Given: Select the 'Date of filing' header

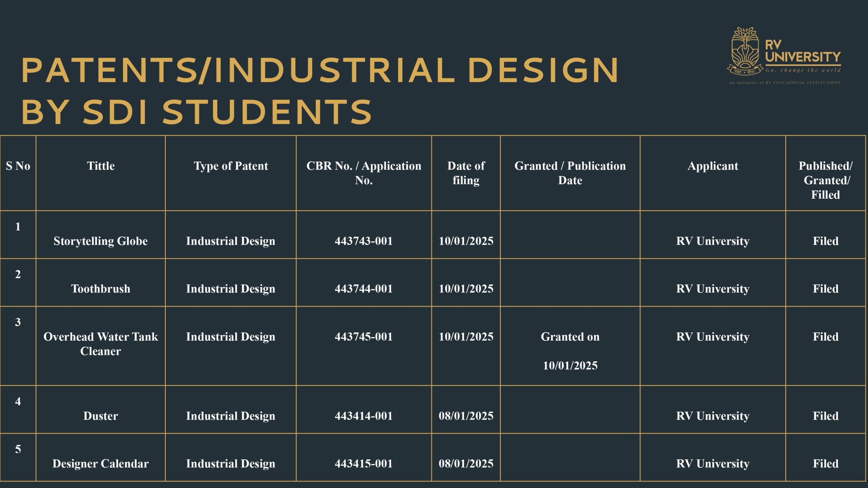Looking at the screenshot, I should (x=466, y=173).
